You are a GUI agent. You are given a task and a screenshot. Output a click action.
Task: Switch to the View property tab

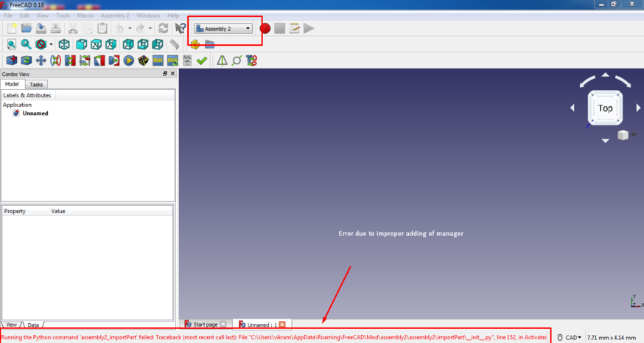tap(12, 325)
